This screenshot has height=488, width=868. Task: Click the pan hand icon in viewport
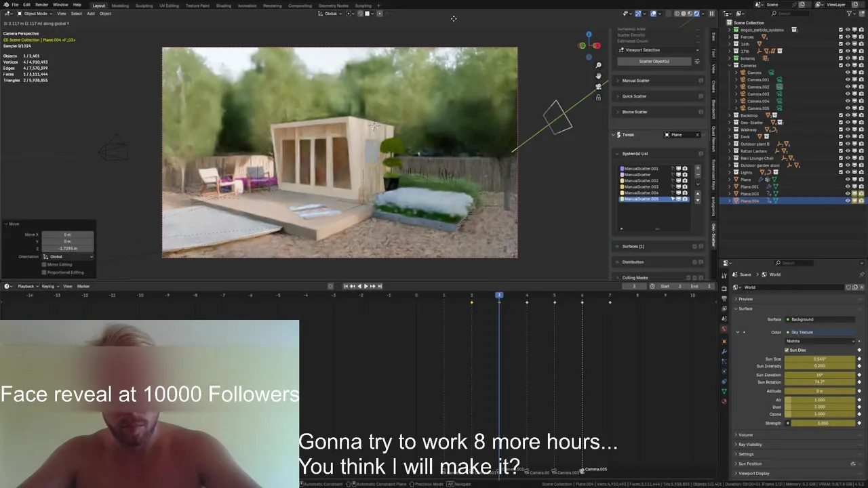[x=598, y=76]
